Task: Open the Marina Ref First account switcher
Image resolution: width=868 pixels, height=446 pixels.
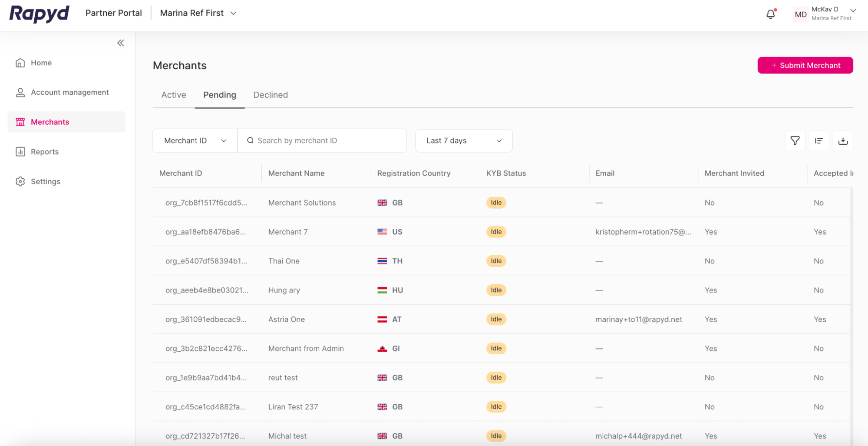Action: coord(198,13)
